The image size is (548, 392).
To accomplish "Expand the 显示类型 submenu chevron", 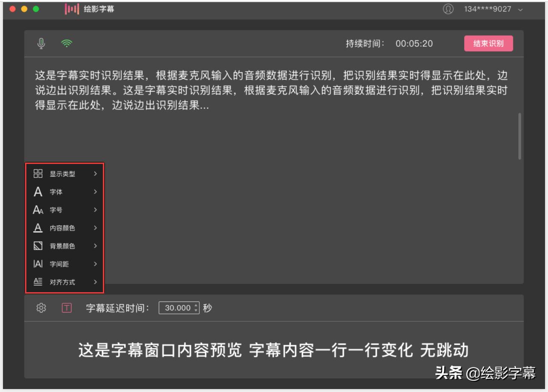I will tap(96, 174).
